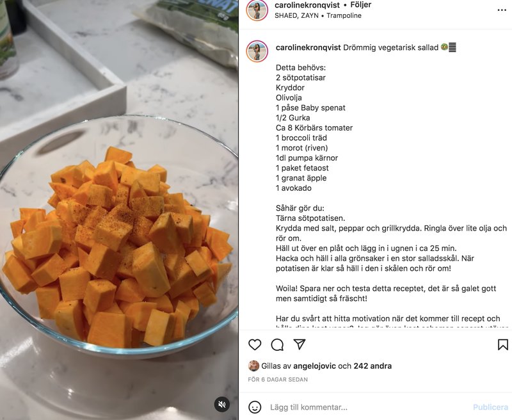Click small avatar beside Gillas av

(253, 366)
